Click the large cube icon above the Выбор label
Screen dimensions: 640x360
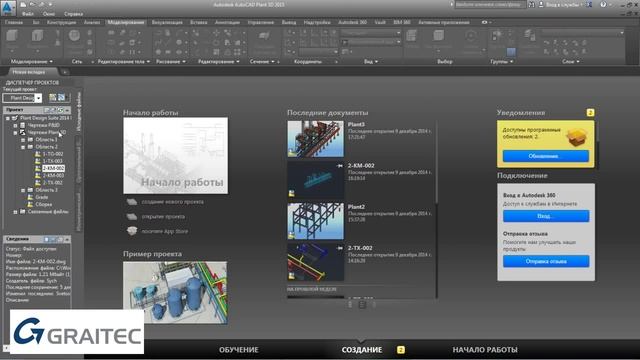click(x=439, y=36)
